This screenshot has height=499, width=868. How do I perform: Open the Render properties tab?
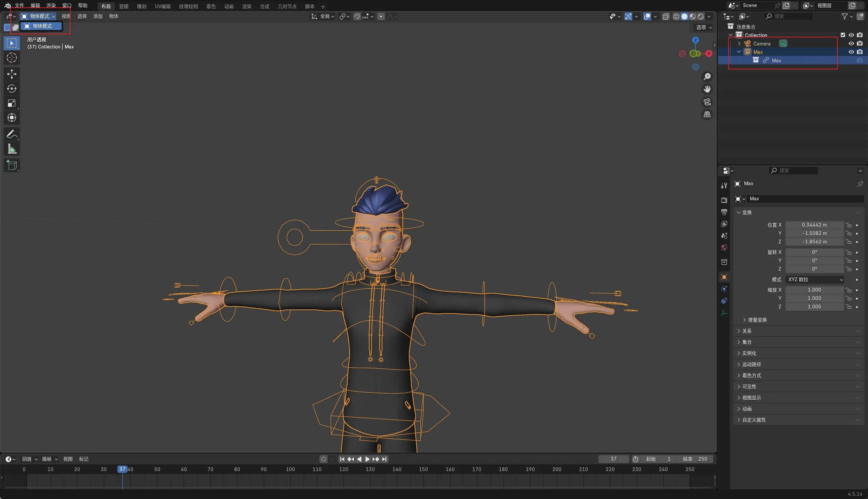point(724,200)
